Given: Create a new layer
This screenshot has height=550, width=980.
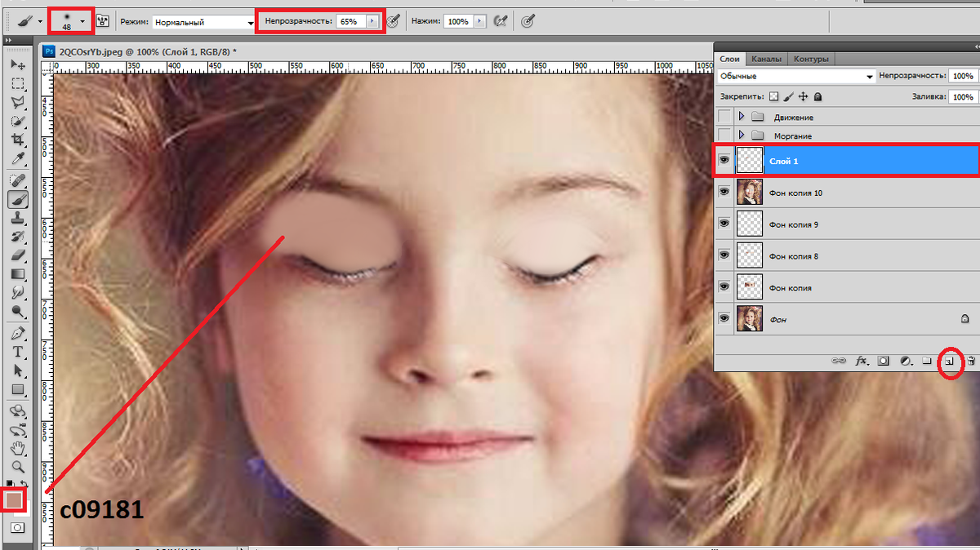Looking at the screenshot, I should click(x=949, y=360).
